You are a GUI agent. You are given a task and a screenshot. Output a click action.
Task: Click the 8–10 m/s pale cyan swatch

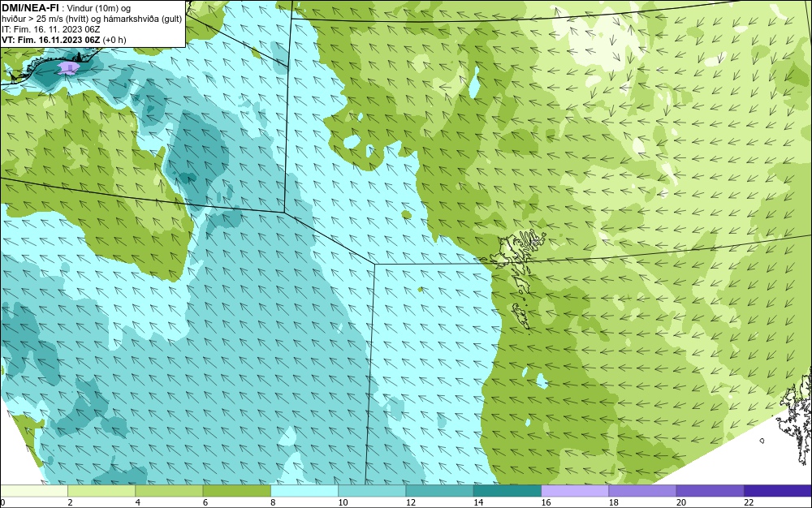(304, 491)
